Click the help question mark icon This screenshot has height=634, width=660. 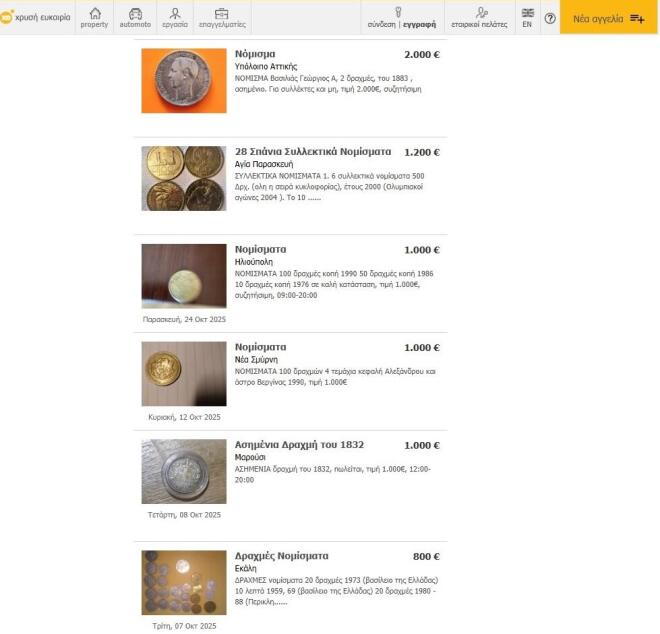coord(550,18)
